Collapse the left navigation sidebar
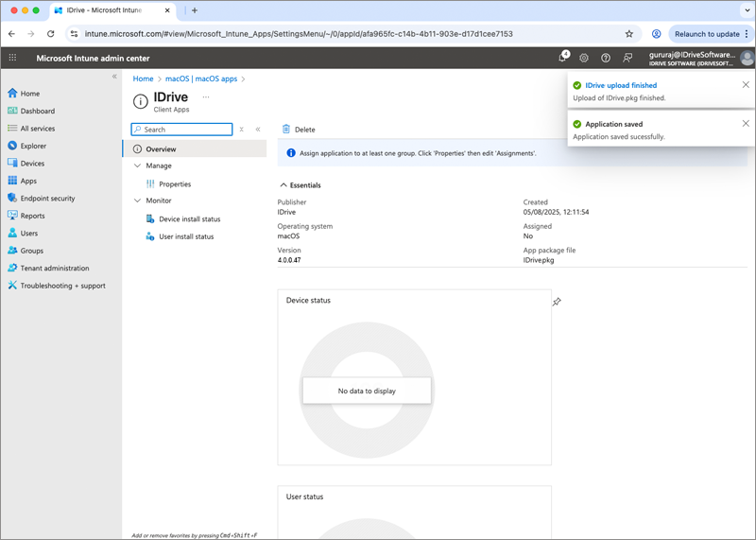Screen dimensions: 756x540 tap(114, 77)
